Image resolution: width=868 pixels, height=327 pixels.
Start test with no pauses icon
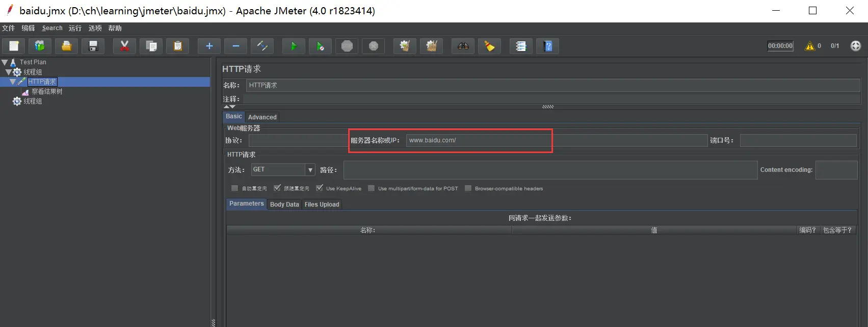pos(320,46)
